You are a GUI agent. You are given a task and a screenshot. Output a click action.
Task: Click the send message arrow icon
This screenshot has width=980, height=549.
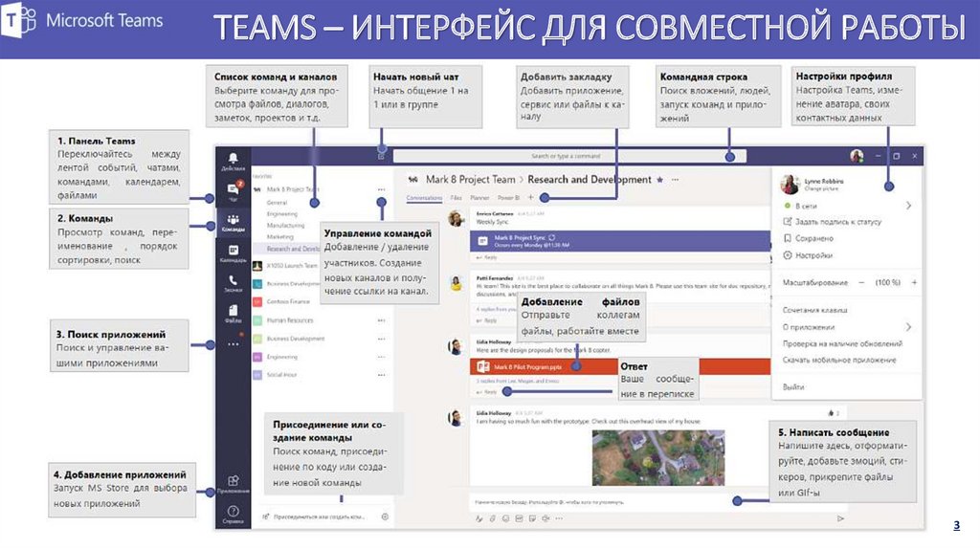click(840, 518)
